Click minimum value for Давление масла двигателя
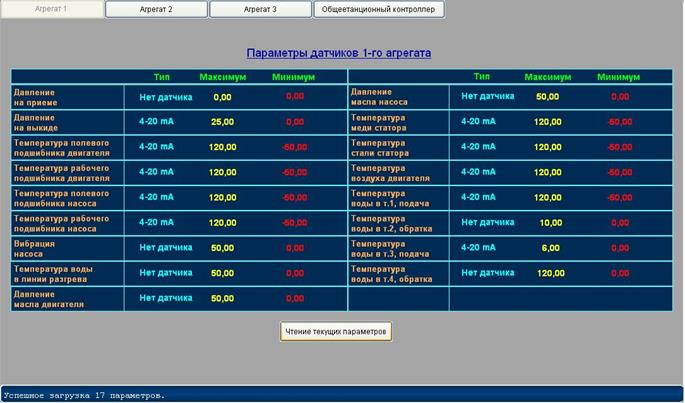This screenshot has height=403, width=685. [x=295, y=298]
